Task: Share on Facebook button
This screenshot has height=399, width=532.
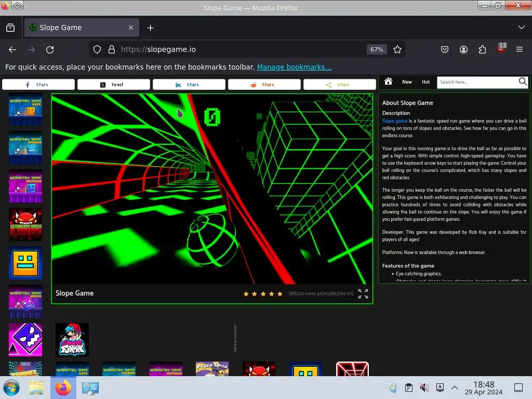Action: click(38, 85)
